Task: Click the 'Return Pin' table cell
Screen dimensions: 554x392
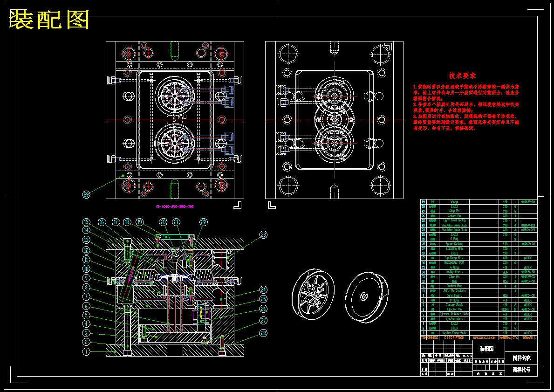Action: (x=454, y=216)
